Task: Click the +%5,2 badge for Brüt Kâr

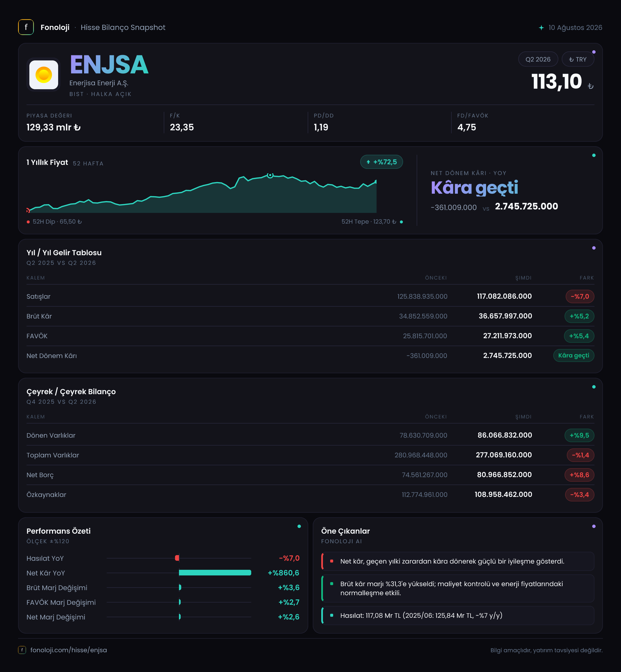Action: tap(579, 316)
